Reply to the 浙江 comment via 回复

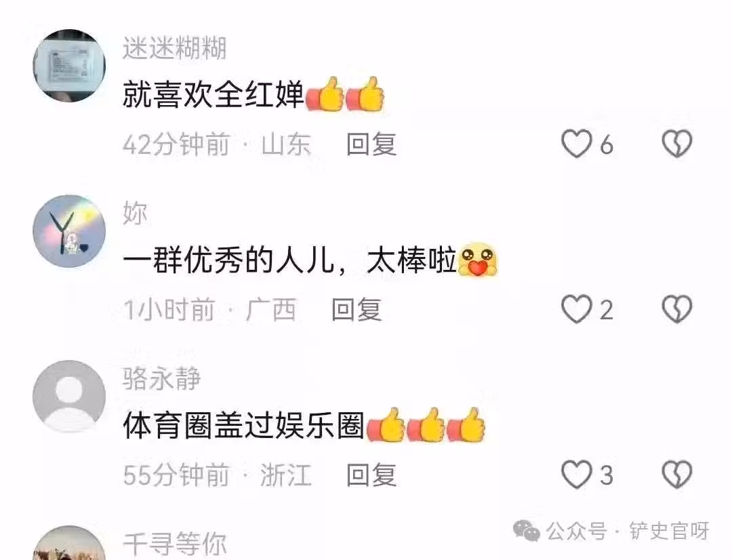click(x=371, y=475)
